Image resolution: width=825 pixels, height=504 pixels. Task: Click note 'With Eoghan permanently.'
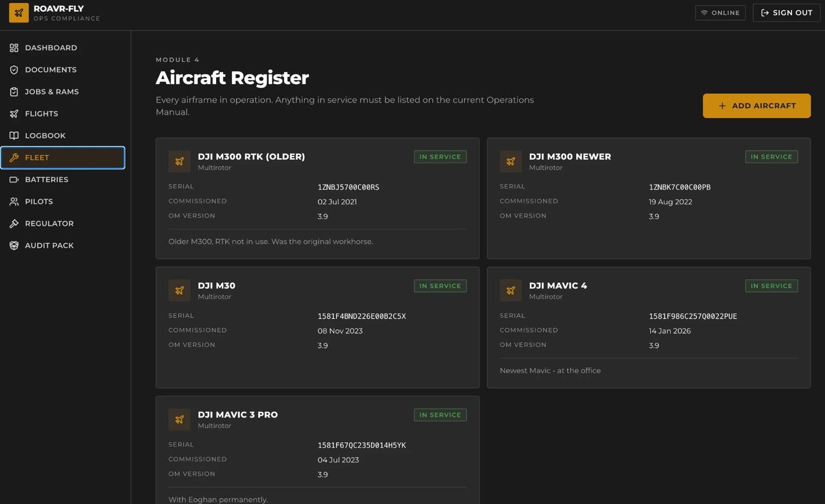click(218, 499)
